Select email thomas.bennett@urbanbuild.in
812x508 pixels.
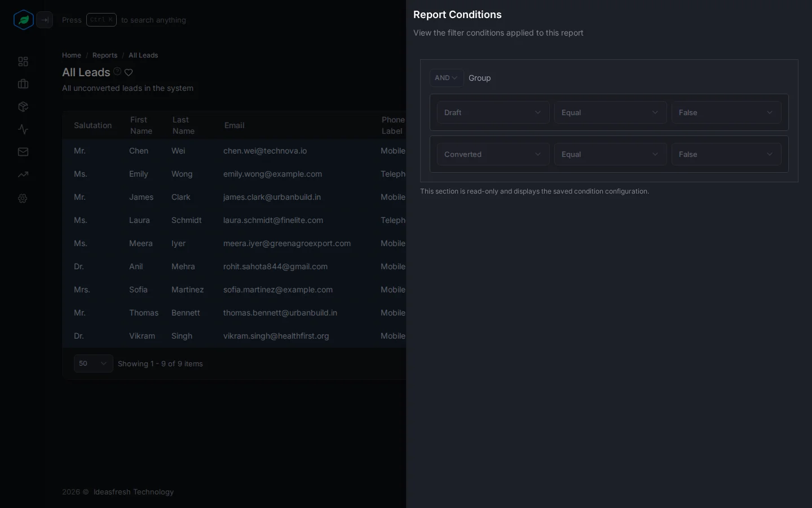(x=280, y=313)
